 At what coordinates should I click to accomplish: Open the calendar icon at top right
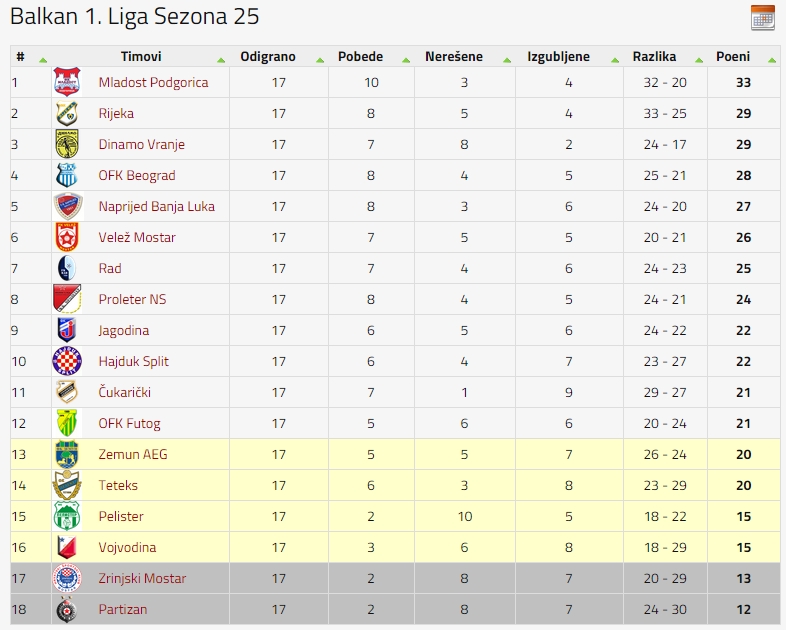point(762,18)
